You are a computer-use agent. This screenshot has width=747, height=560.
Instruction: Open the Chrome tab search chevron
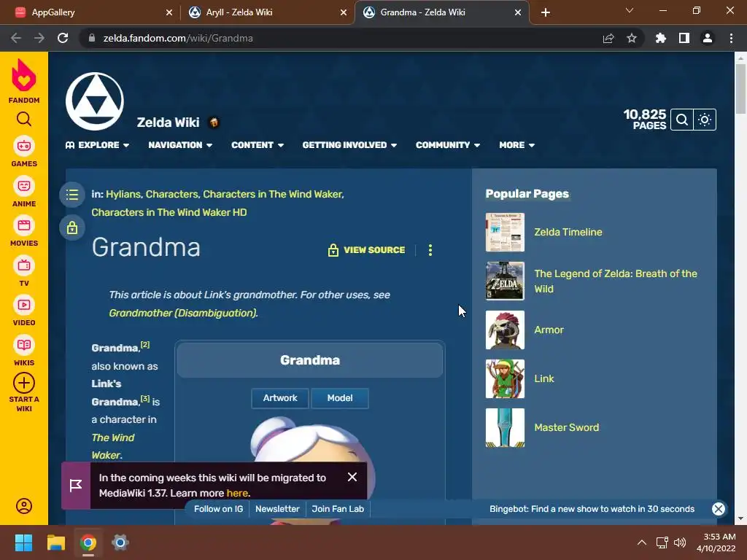[630, 10]
